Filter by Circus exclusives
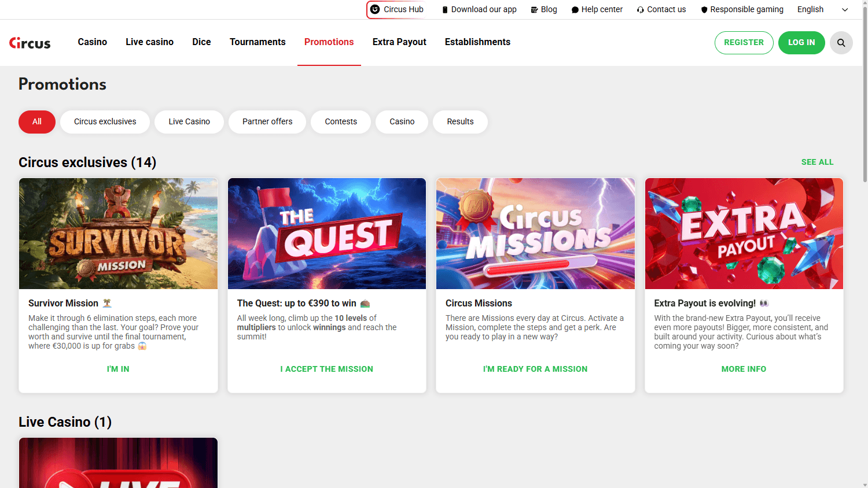 tap(105, 122)
